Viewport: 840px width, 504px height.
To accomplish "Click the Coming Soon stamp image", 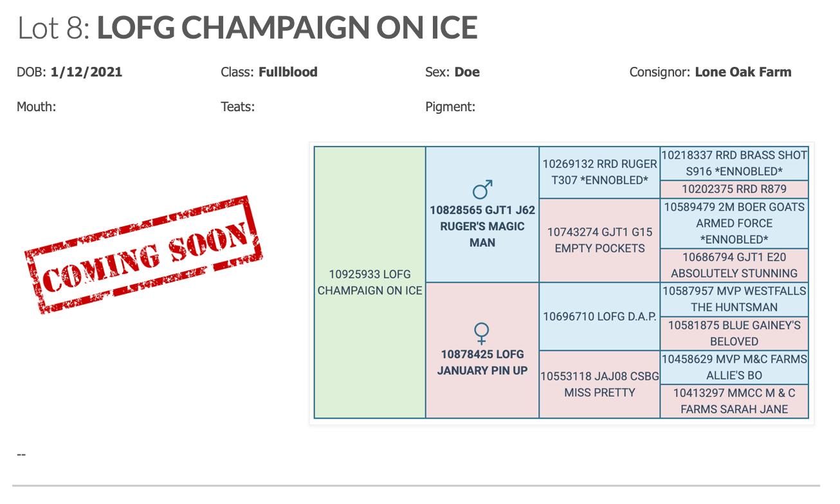I will point(145,255).
